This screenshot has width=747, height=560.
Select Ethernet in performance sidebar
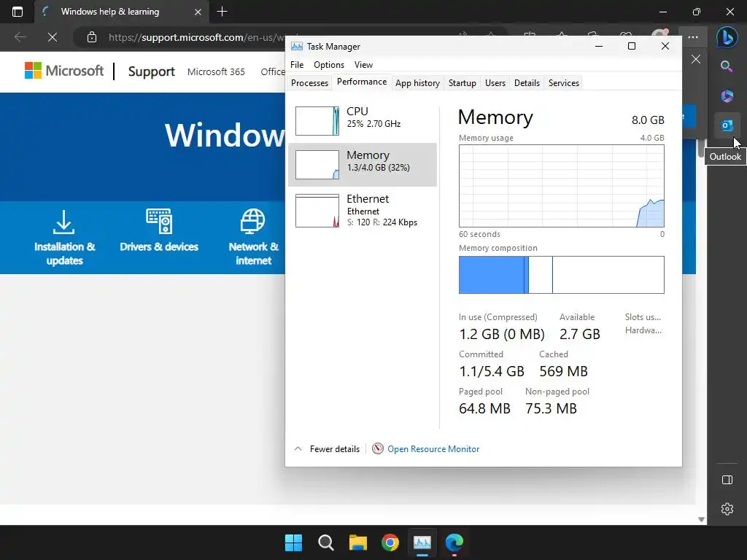coord(363,210)
